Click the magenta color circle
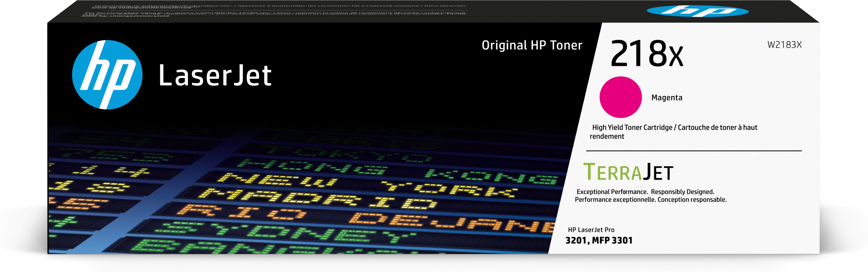Screen dimensions: 868x272 pos(620,97)
